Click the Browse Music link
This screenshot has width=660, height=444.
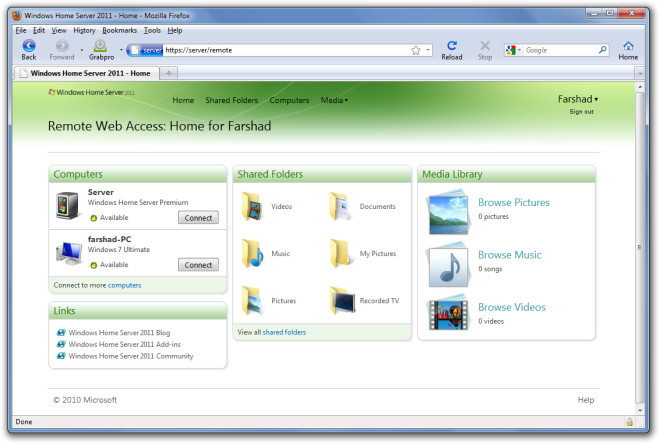point(510,255)
